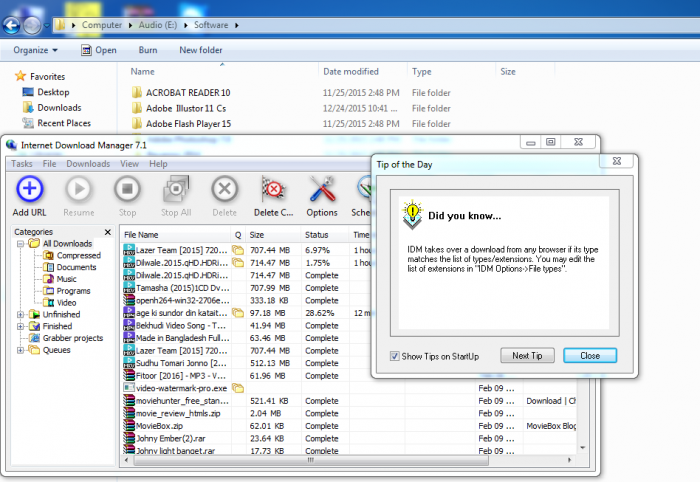Screen dimensions: 700x482
Task: Click the horizontal scrollbar of download list
Action: tap(311, 460)
